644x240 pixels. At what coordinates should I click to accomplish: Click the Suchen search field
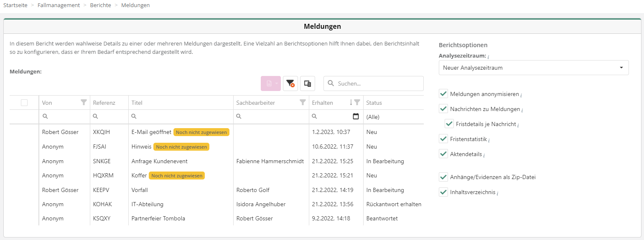[x=378, y=83]
